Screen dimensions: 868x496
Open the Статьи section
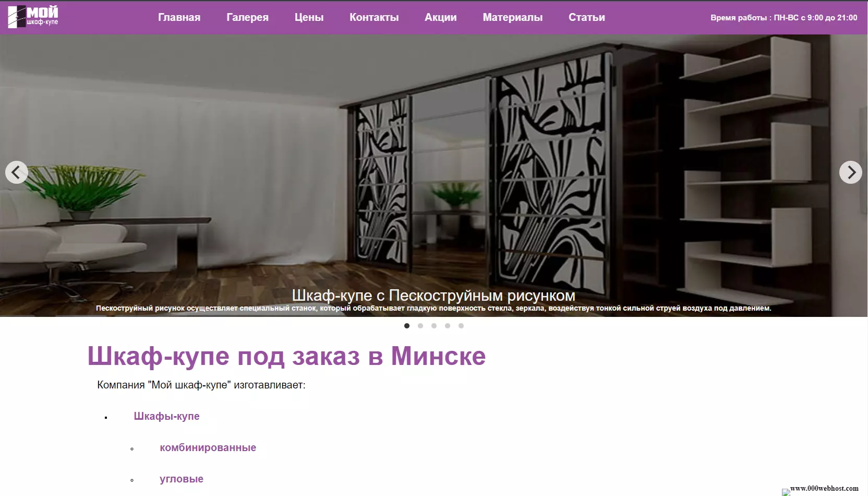[x=586, y=17]
